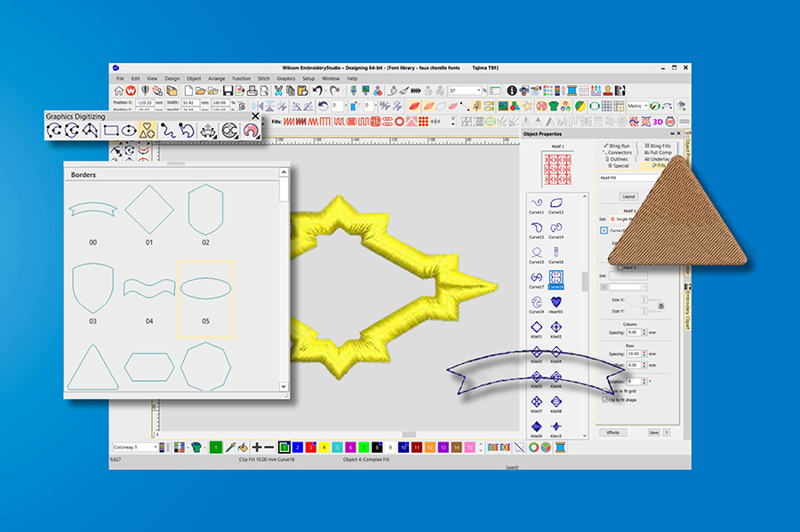The width and height of the screenshot is (800, 532).
Task: Open the Stitch menu
Action: (x=263, y=78)
